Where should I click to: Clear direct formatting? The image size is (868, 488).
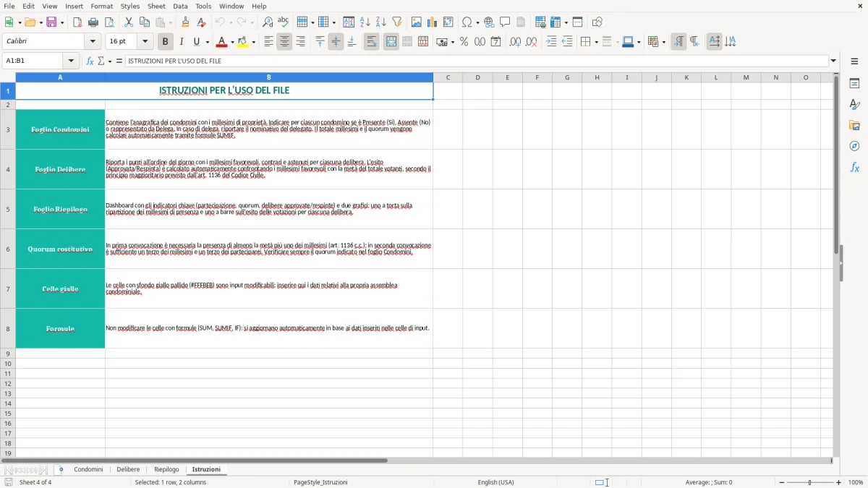[x=201, y=22]
